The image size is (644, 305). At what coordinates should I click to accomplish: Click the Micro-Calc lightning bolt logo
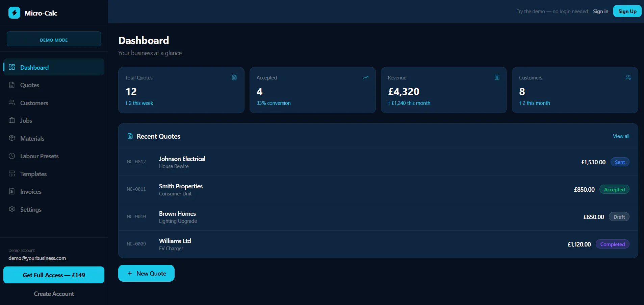14,13
